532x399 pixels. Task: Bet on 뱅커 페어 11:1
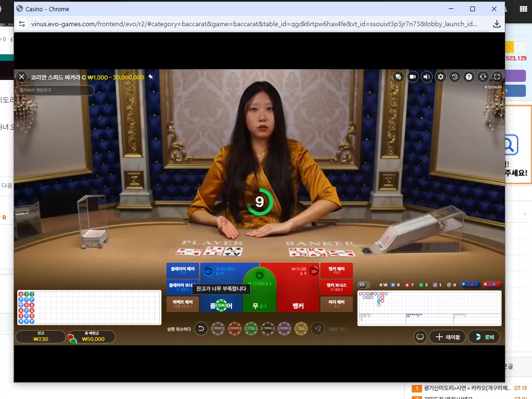tap(336, 270)
